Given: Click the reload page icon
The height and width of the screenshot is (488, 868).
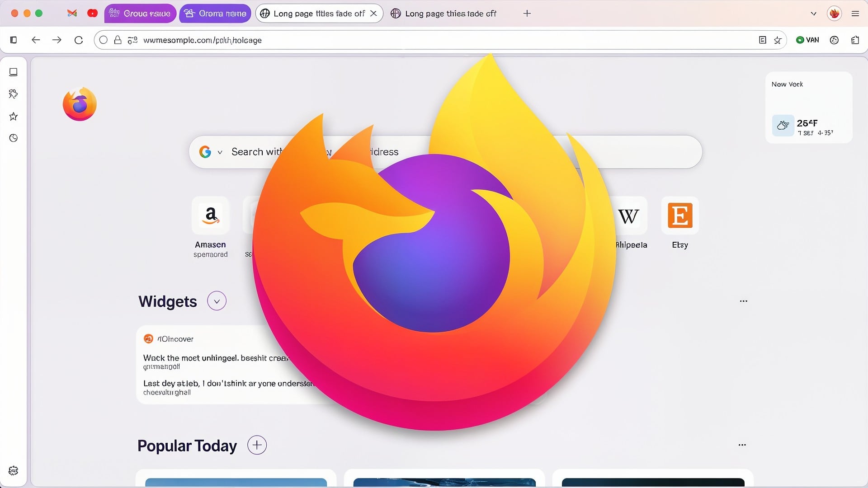Looking at the screenshot, I should [79, 40].
